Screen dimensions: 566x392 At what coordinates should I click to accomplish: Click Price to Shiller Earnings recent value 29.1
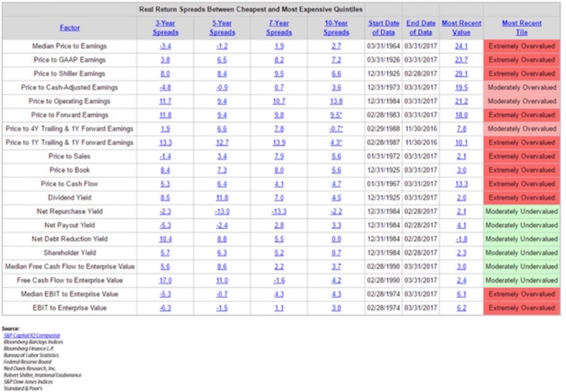click(x=461, y=74)
